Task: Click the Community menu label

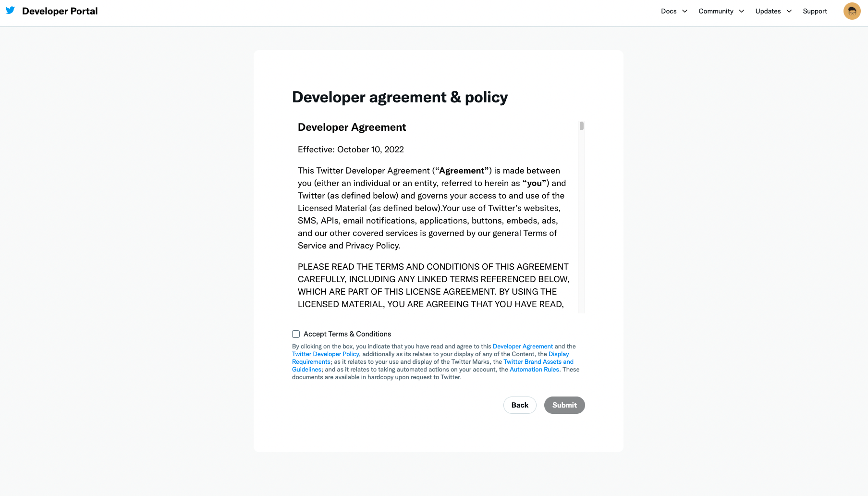Action: (716, 11)
